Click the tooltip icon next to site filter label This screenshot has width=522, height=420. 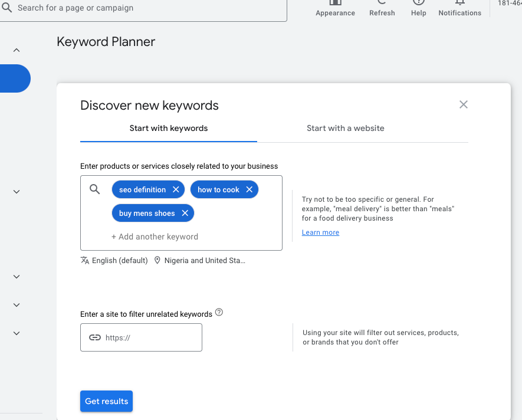pyautogui.click(x=219, y=312)
